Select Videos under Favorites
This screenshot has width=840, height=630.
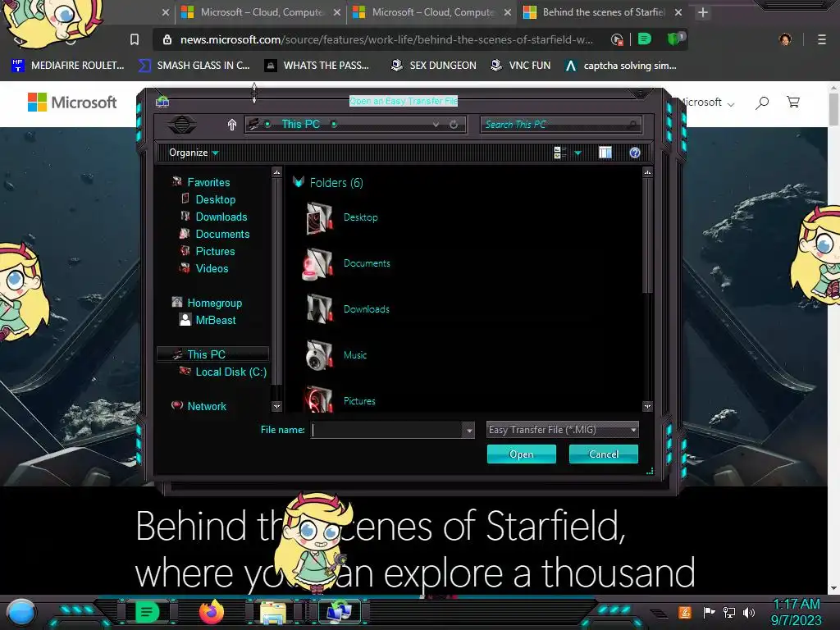(212, 268)
